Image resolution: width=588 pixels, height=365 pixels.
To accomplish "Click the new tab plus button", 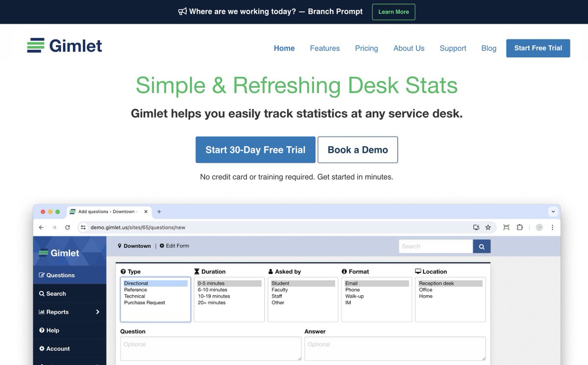I will pyautogui.click(x=159, y=211).
